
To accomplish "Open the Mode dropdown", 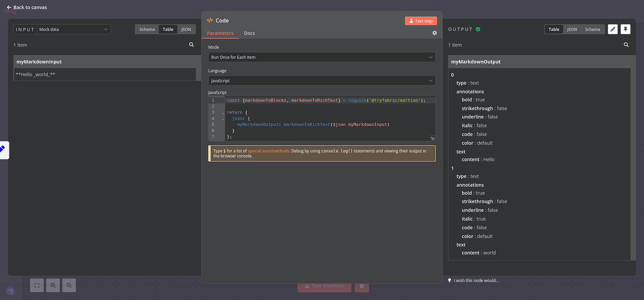I will (322, 57).
